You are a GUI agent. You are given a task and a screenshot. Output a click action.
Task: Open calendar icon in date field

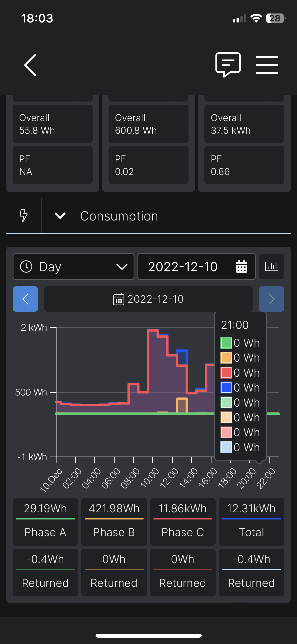[241, 266]
